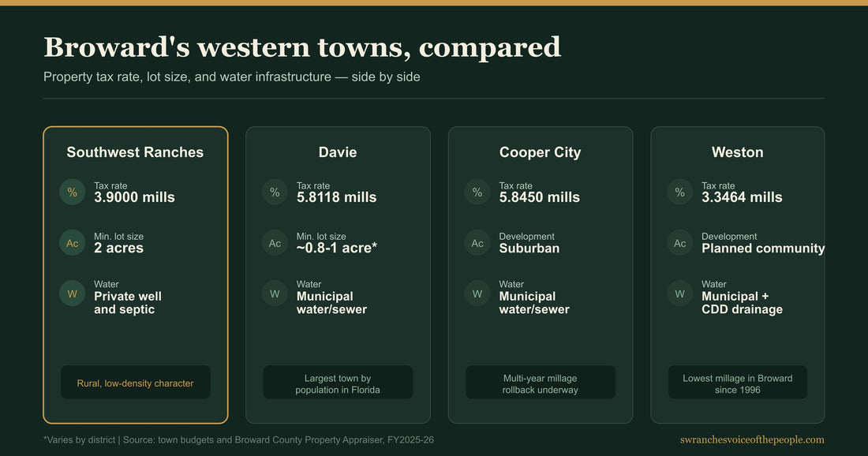Click the '~0.8-1 acre*' lot size value
This screenshot has height=456, width=868.
[x=337, y=248]
